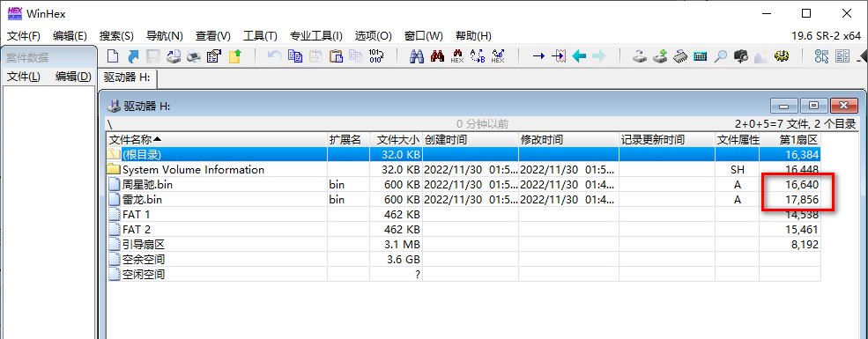Open the 窗口(W) menu
Viewport: 868px width, 339px height.
point(424,36)
